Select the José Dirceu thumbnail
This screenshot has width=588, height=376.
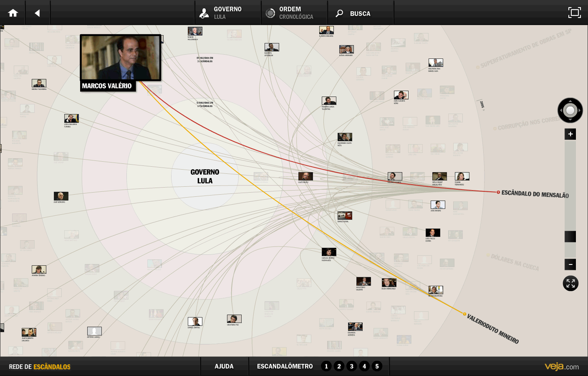pyautogui.click(x=305, y=176)
